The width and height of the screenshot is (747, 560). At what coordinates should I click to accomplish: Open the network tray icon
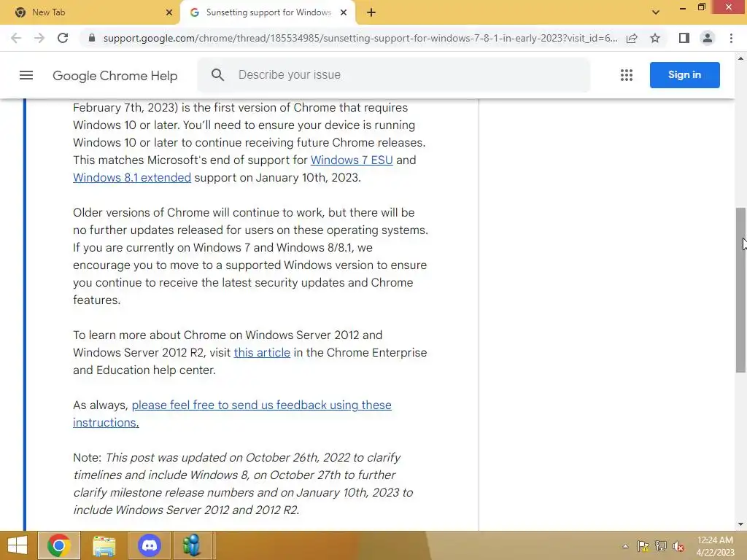pos(661,546)
